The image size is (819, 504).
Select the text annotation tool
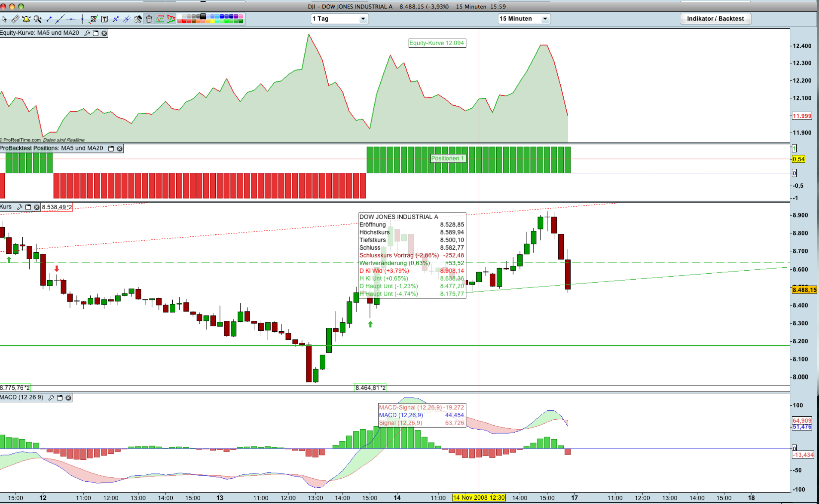point(104,19)
